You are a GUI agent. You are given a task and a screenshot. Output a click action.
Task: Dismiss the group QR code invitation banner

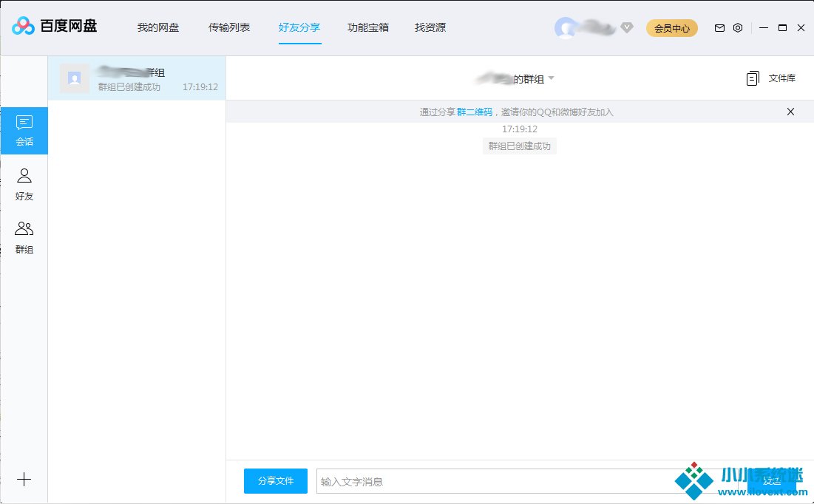coord(790,112)
